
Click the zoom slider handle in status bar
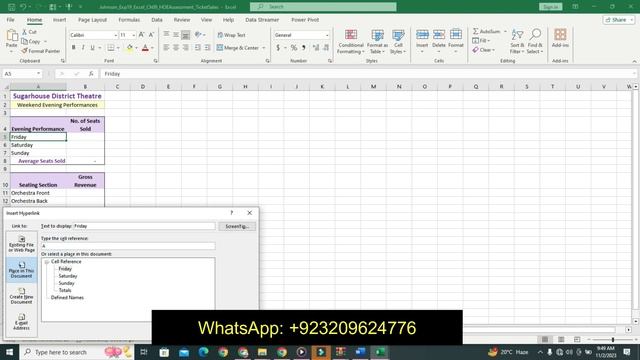(x=612, y=340)
